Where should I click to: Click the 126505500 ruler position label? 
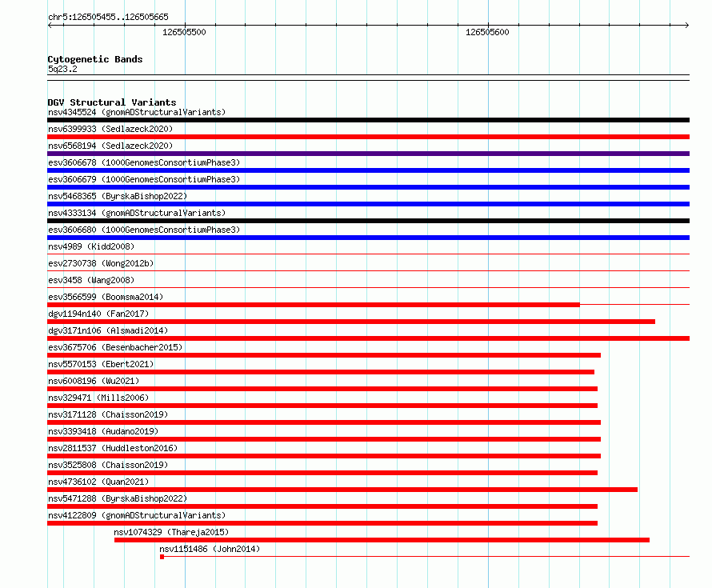click(184, 32)
